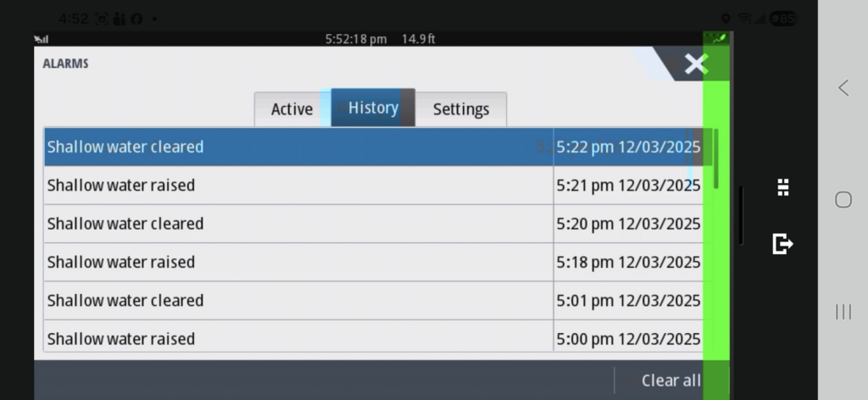Highlight the Shallow water cleared 5:01 pm row
The width and height of the screenshot is (868, 400).
[x=297, y=301]
